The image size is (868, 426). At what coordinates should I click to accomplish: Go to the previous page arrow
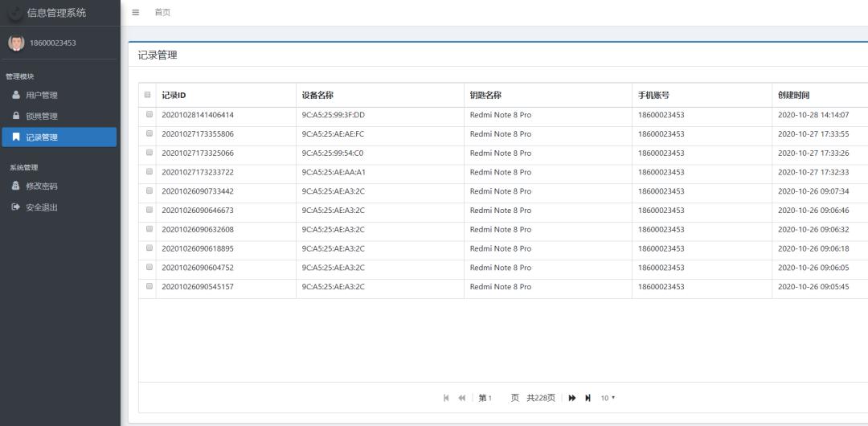click(461, 398)
